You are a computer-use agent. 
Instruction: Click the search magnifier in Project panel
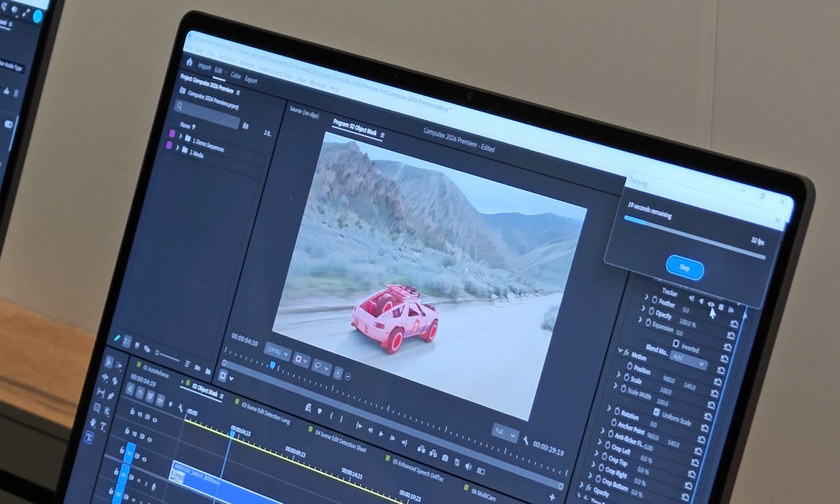click(179, 106)
